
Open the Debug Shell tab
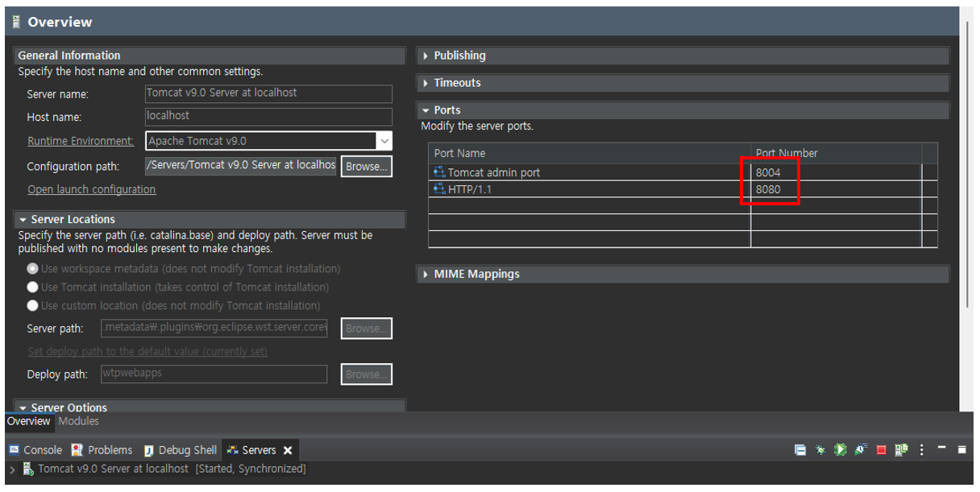(181, 450)
